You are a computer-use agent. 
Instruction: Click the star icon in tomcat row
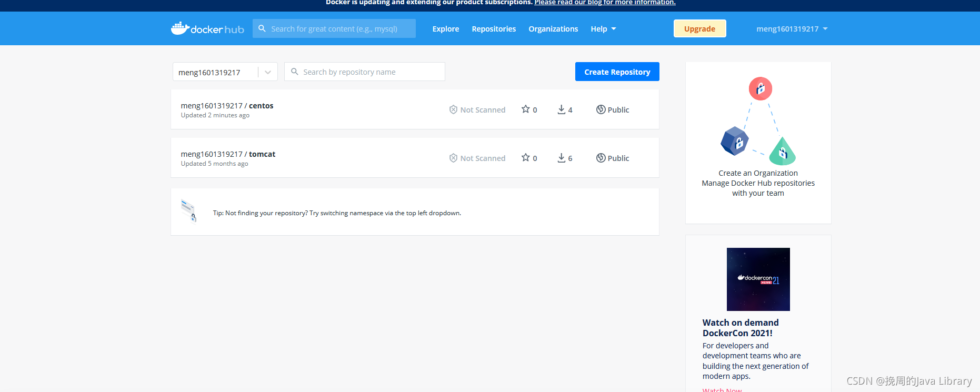[x=525, y=157]
